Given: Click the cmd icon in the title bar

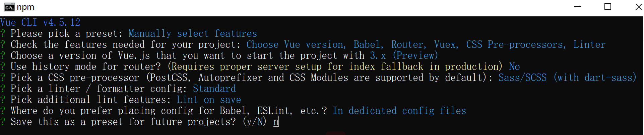Looking at the screenshot, I should 9,7.
